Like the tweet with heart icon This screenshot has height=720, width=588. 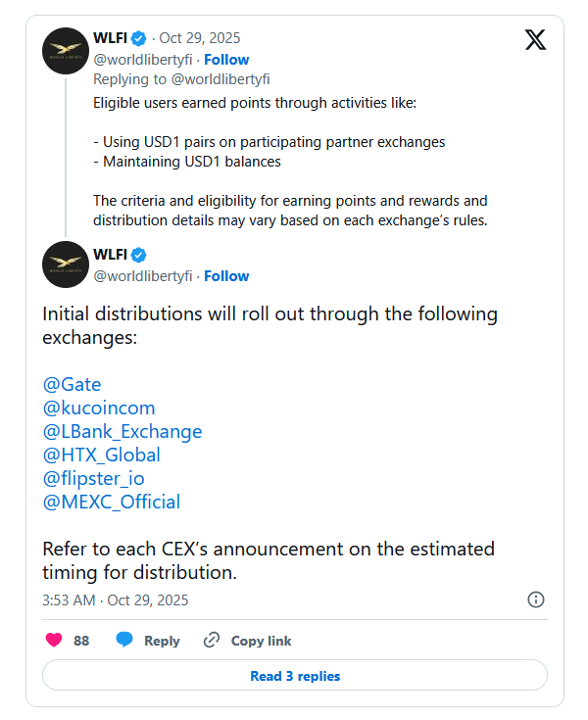pos(54,641)
